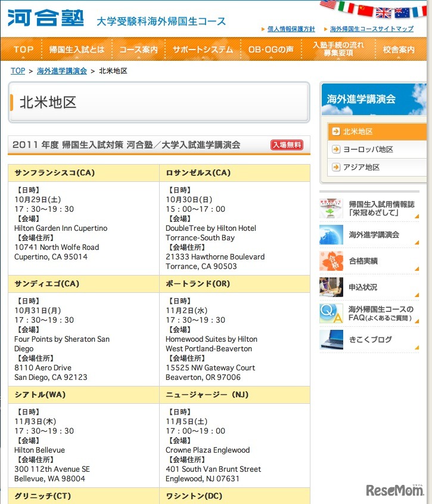Open 入塾手続の流れ 募集要項 menu item
The width and height of the screenshot is (432, 504).
pyautogui.click(x=338, y=49)
